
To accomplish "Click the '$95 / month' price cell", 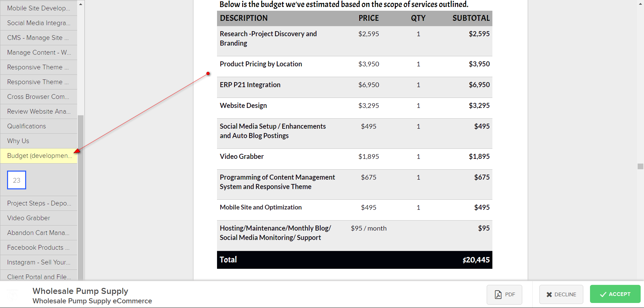I will pos(369,228).
